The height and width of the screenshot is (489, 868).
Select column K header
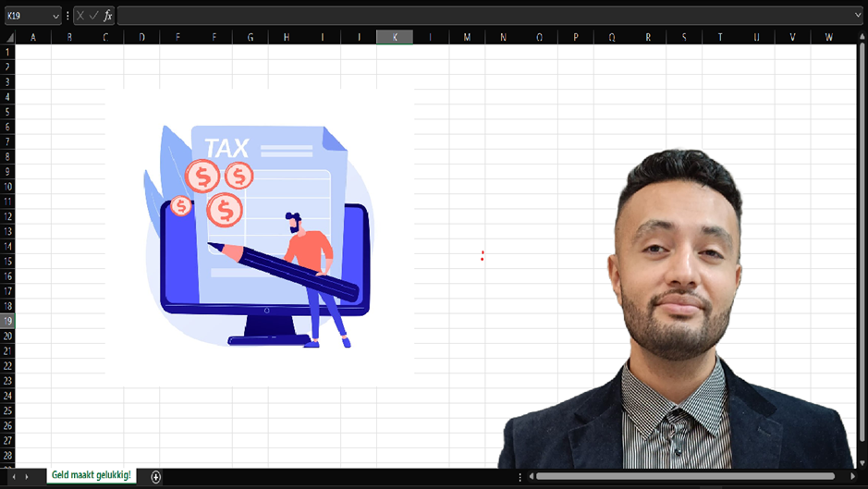tap(395, 37)
